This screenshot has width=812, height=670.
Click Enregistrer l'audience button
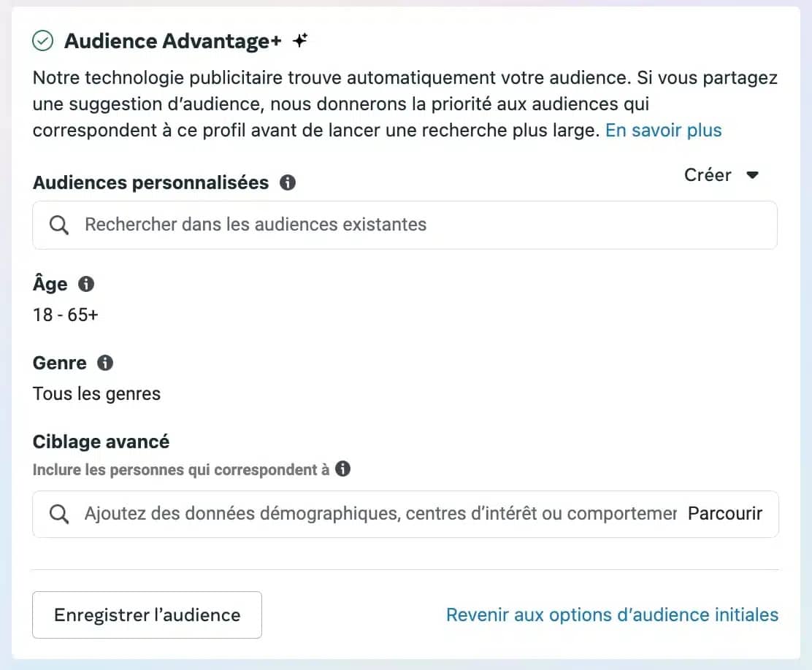[147, 615]
